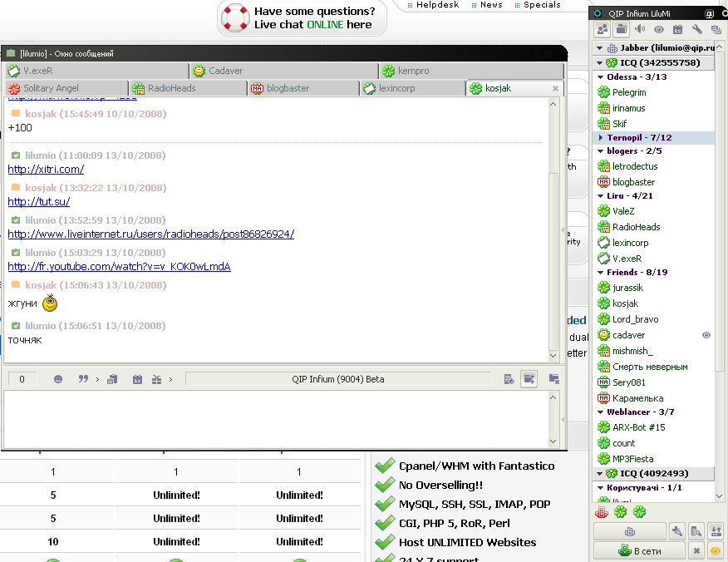
Task: Close the kosjak chat tab
Action: pos(555,88)
